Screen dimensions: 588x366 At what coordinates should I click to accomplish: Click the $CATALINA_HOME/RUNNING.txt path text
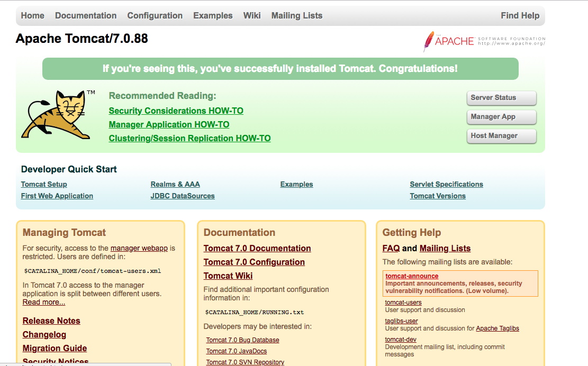(x=255, y=313)
